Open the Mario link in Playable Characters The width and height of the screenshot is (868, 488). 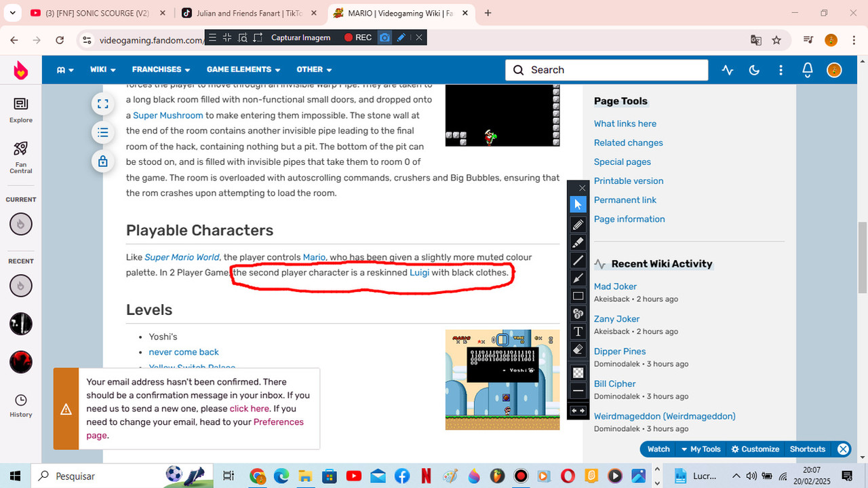point(314,257)
